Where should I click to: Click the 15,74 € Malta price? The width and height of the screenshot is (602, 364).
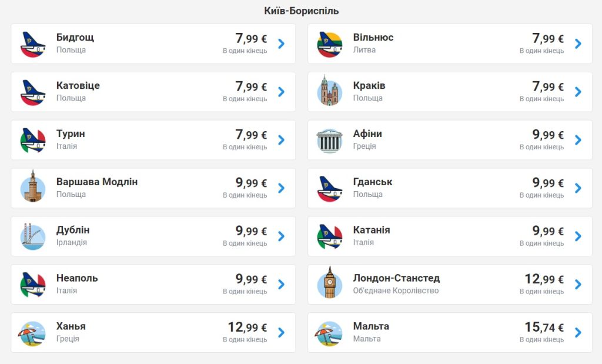coord(544,328)
